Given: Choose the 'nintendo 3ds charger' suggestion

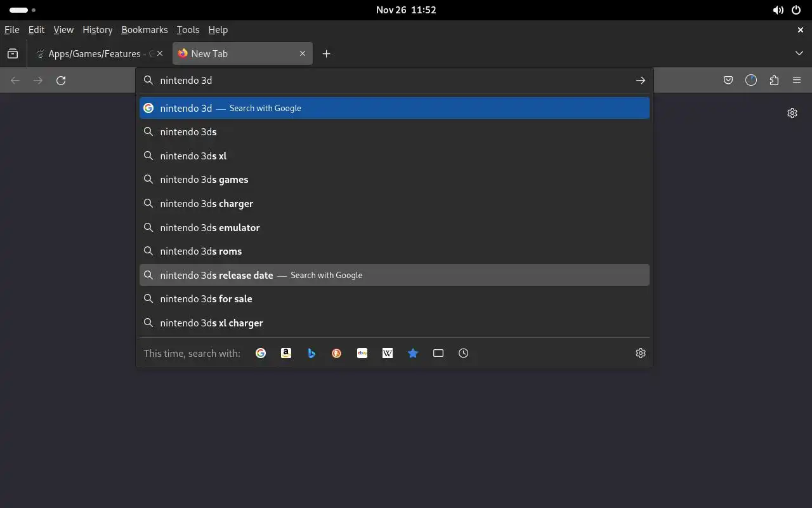Looking at the screenshot, I should pos(395,204).
